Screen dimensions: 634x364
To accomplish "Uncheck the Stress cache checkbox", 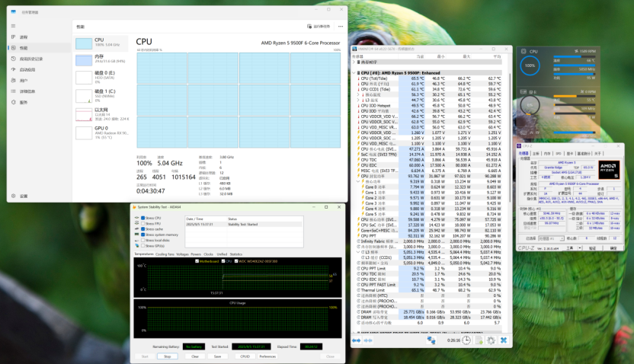I will click(142, 228).
